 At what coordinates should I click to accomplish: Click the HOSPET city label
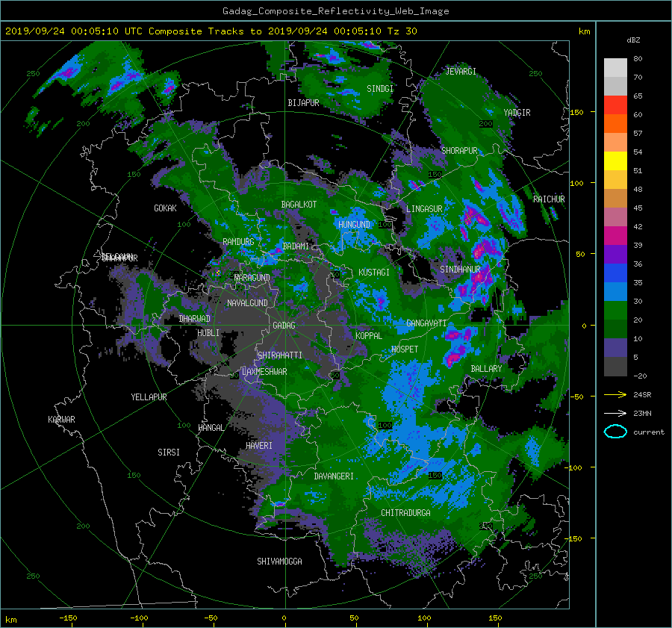pos(405,349)
